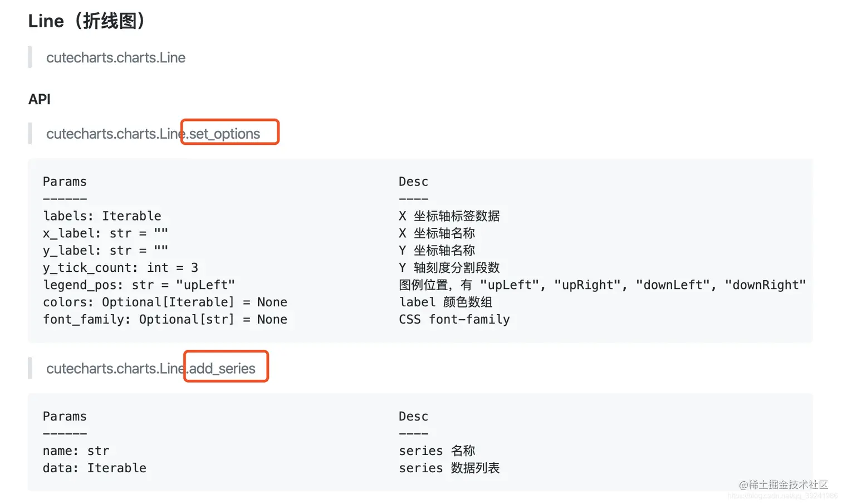Viewport: 842px width, 504px height.
Task: Click 'y_label: str = ""' parameter line
Action: [x=105, y=251]
